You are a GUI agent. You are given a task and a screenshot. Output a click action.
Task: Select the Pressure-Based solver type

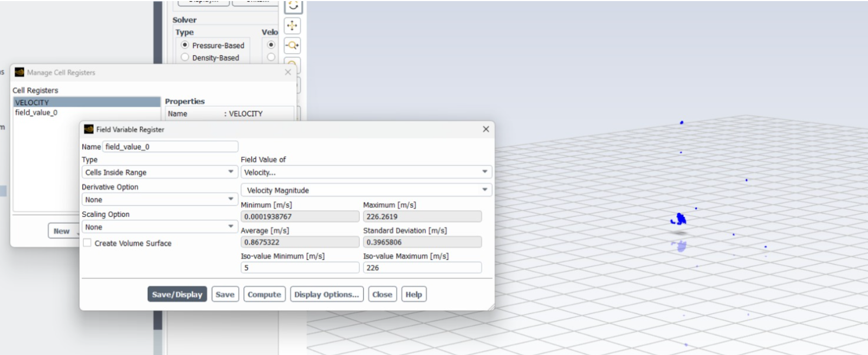185,45
